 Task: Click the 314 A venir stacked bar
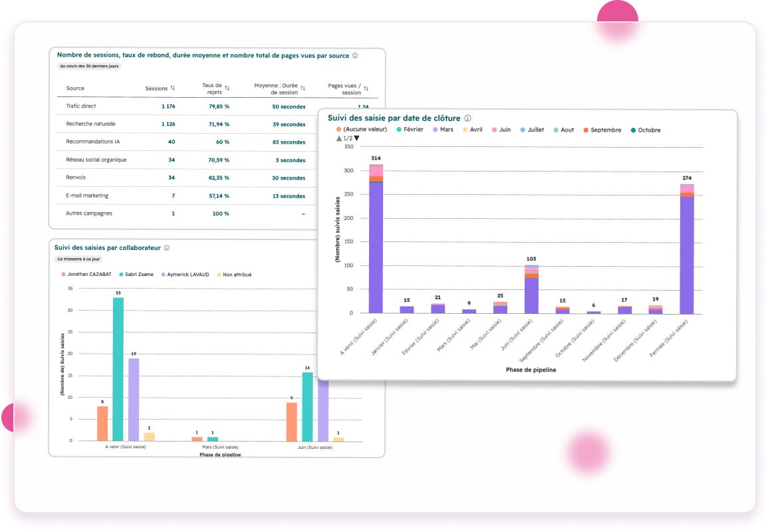click(x=376, y=239)
